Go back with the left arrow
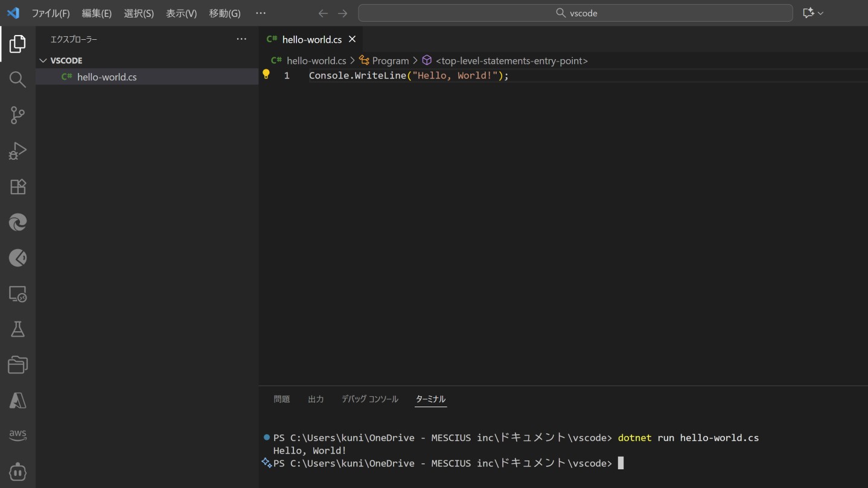868x488 pixels. (x=323, y=13)
